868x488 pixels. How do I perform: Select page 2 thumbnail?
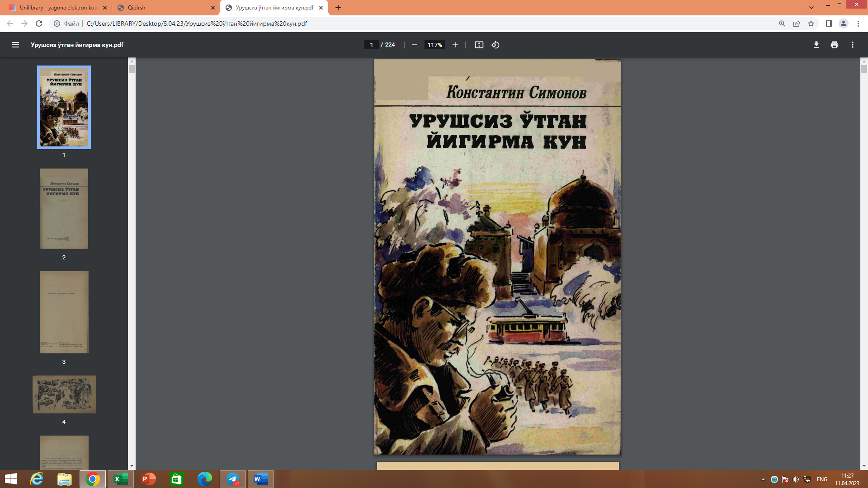(x=64, y=209)
